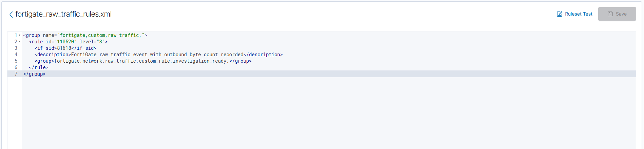
Task: Click the Save button
Action: pyautogui.click(x=617, y=14)
